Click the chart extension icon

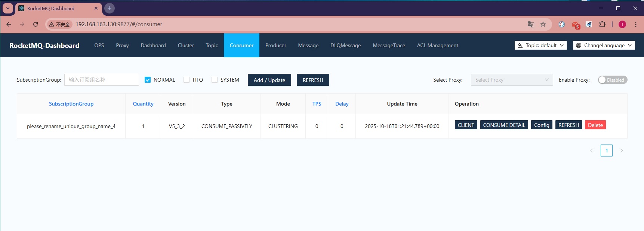(589, 24)
